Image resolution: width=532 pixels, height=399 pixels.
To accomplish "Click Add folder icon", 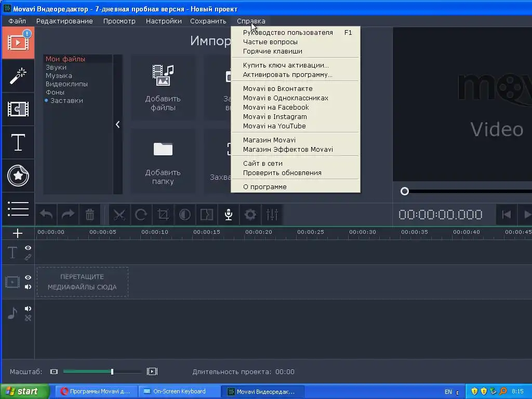I will [x=163, y=149].
